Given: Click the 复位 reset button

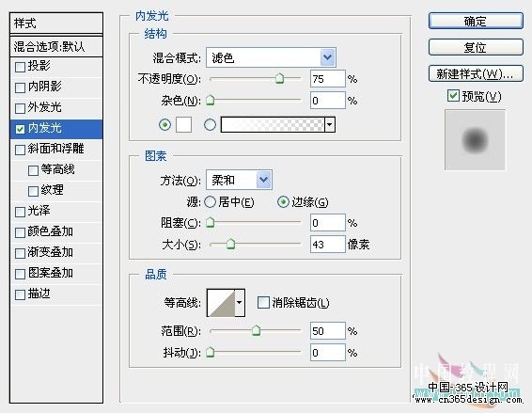Looking at the screenshot, I should coord(476,47).
